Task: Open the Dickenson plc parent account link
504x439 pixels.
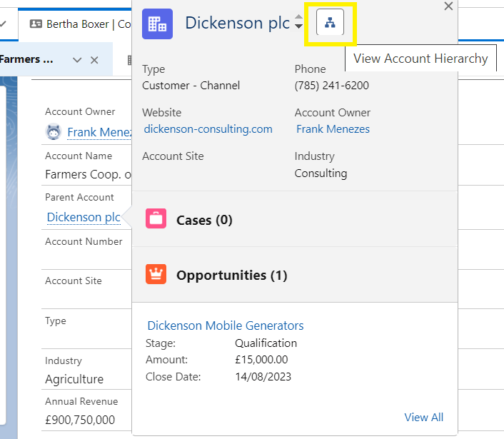Action: (x=84, y=217)
